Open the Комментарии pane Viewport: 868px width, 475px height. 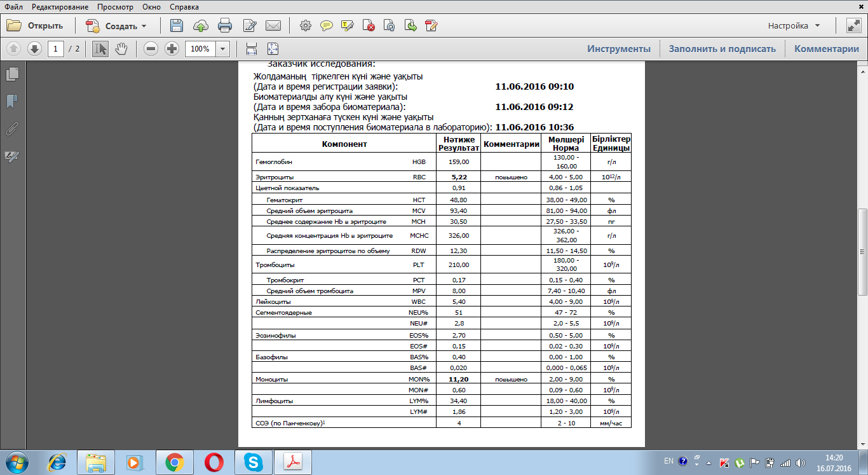coord(827,49)
